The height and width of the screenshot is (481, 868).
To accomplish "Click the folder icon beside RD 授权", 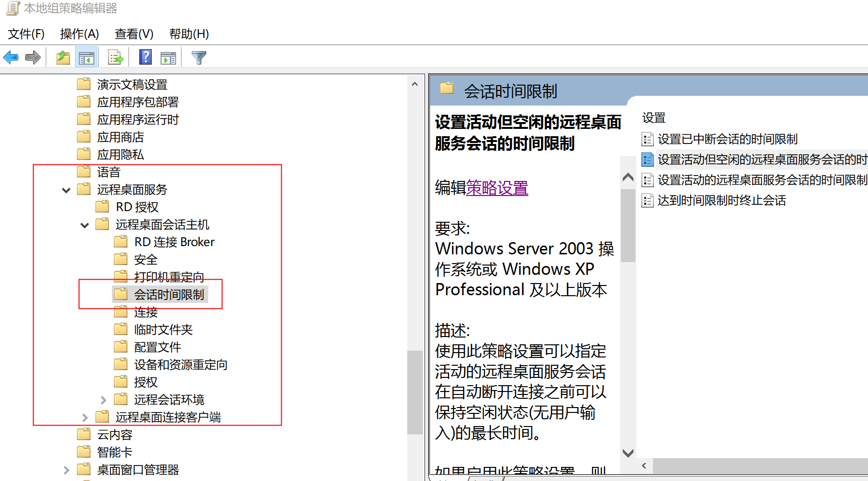I will click(x=102, y=207).
